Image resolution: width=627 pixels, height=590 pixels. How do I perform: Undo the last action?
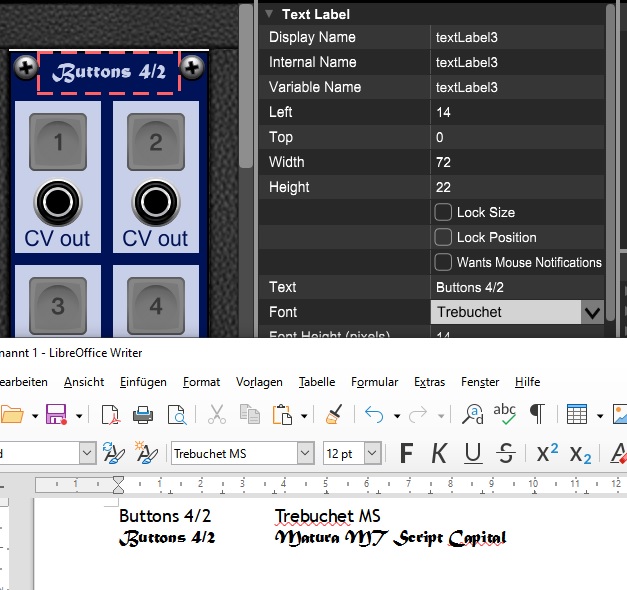point(374,415)
